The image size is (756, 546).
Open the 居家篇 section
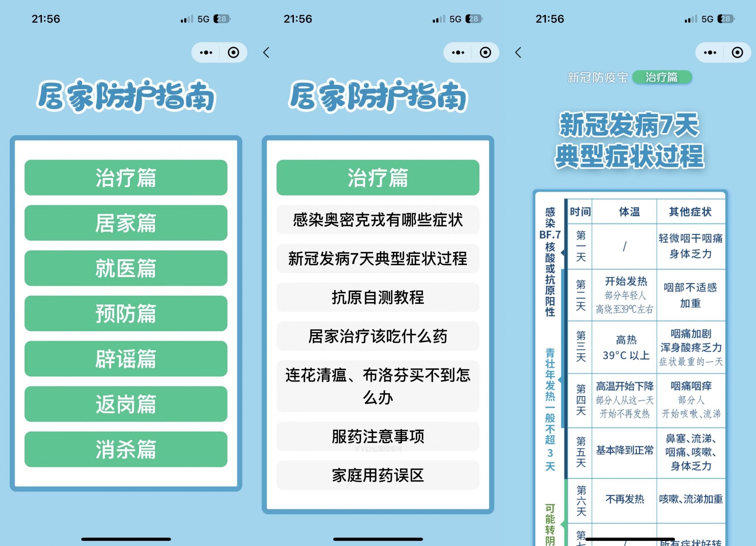click(126, 223)
